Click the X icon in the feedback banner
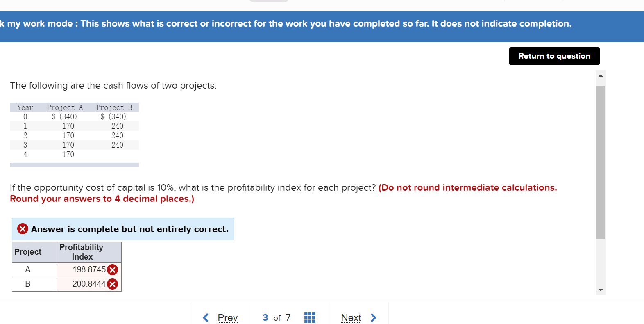This screenshot has height=324, width=644. coord(23,229)
